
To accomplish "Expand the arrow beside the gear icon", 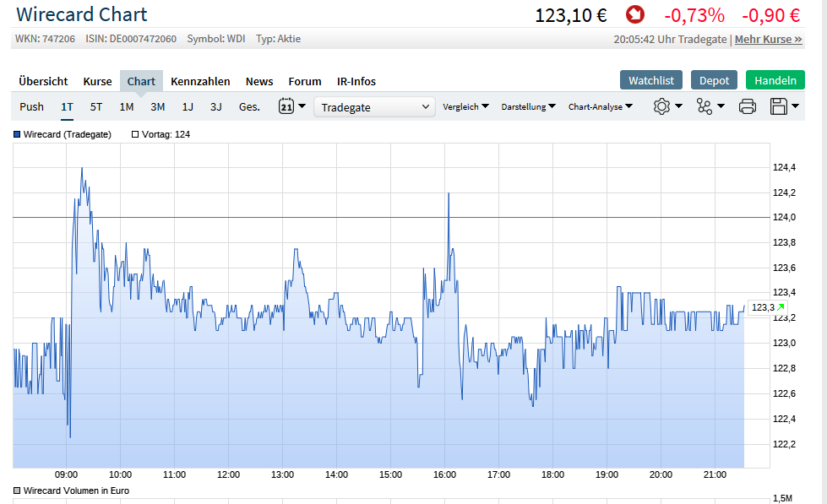I will (679, 106).
